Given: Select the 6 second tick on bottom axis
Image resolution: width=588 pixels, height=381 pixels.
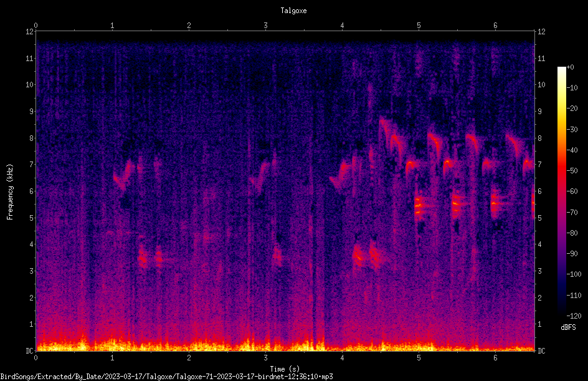Looking at the screenshot, I should [495, 358].
